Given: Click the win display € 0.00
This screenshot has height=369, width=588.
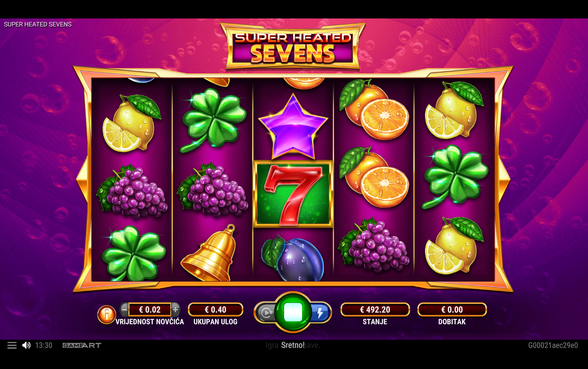Looking at the screenshot, I should point(452,310).
